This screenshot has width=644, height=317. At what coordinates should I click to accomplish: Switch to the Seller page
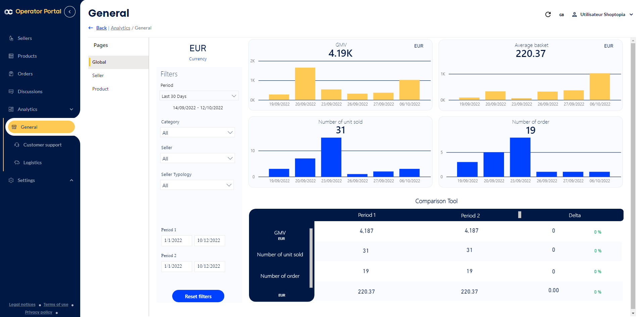pos(98,75)
